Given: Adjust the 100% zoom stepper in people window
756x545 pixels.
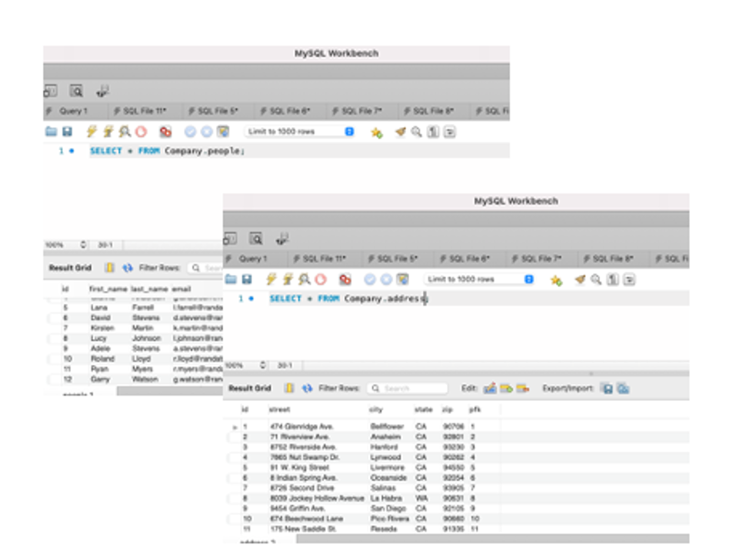Looking at the screenshot, I should click(x=83, y=245).
